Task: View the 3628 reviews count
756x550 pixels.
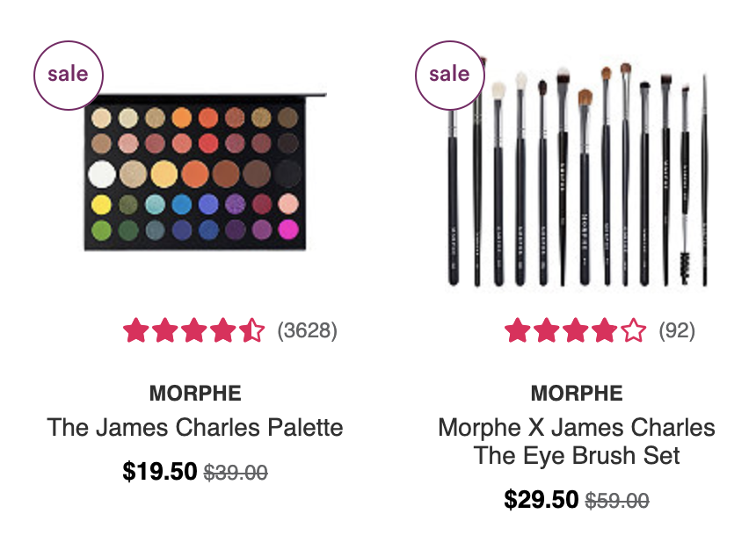Action: pos(307,330)
